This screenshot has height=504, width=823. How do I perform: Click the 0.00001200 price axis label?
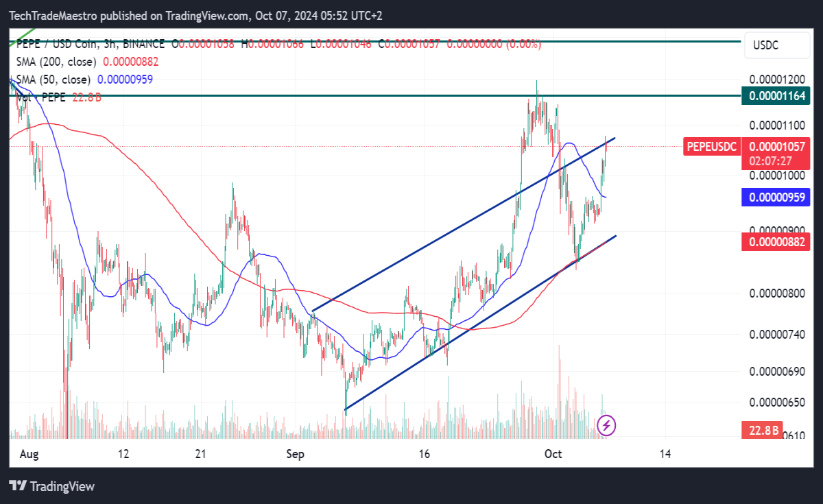[777, 80]
